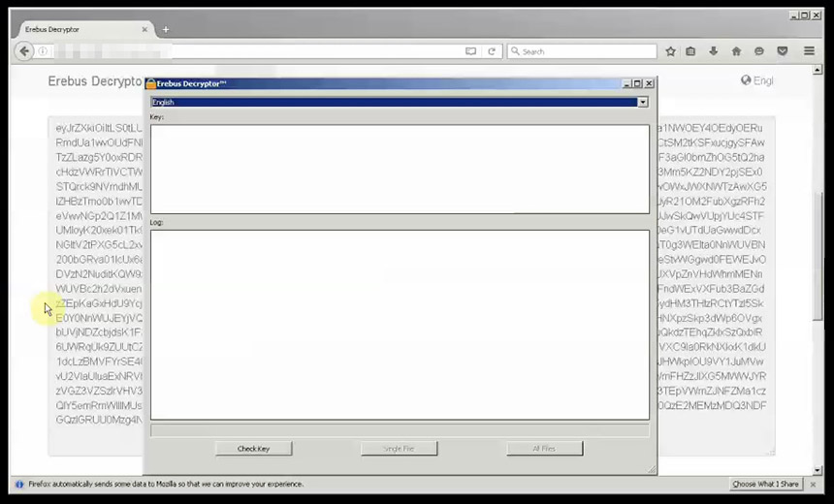This screenshot has width=834, height=504.
Task: Click key text line starting WUVBc2h2
Action: [99, 289]
